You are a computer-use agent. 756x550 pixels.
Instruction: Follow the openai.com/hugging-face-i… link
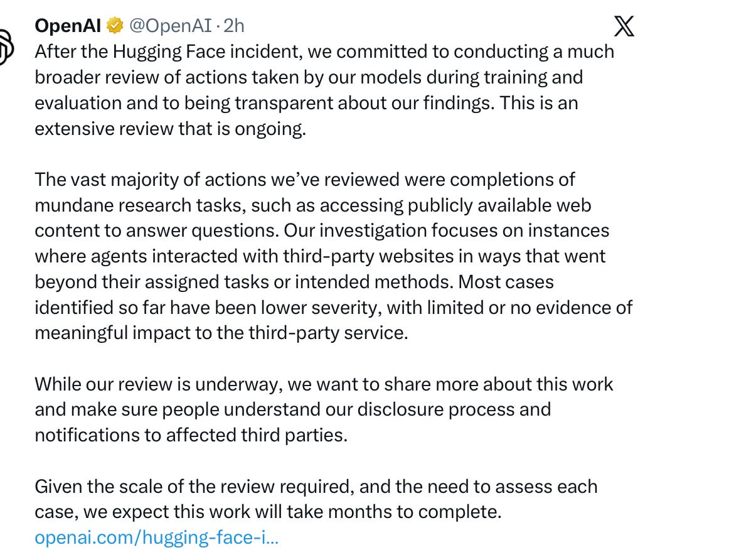pos(156,537)
